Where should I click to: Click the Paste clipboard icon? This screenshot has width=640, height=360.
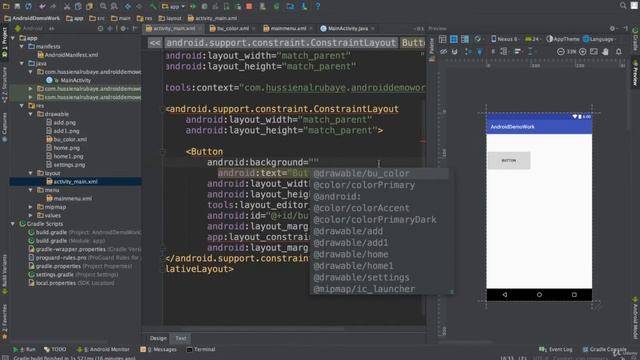click(x=89, y=6)
